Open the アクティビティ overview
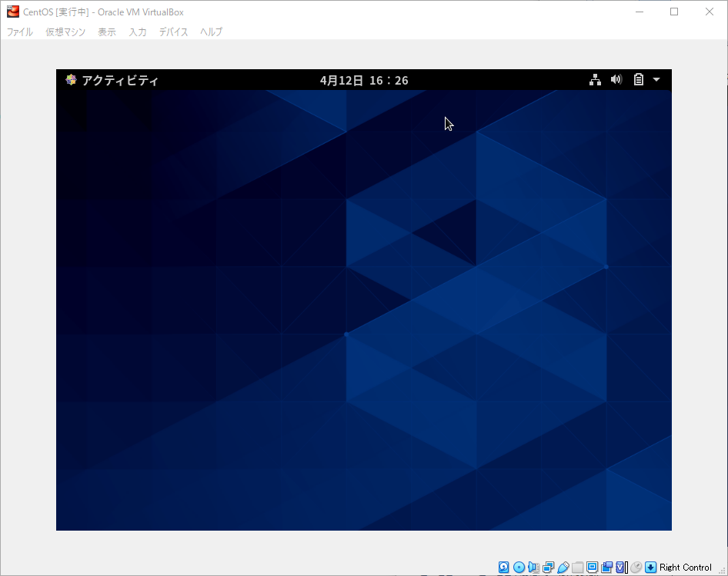Image resolution: width=728 pixels, height=576 pixels. (120, 80)
